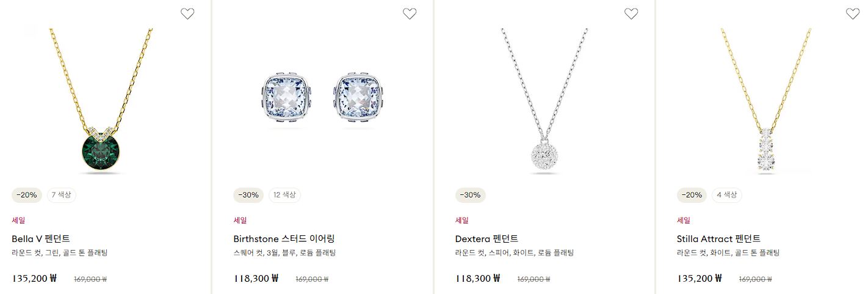View the Stilla Attract gold necklace photo

pyautogui.click(x=766, y=101)
